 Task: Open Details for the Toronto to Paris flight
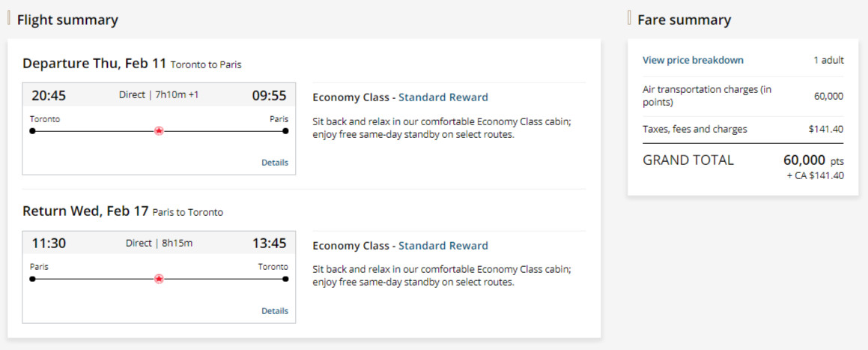pos(274,163)
